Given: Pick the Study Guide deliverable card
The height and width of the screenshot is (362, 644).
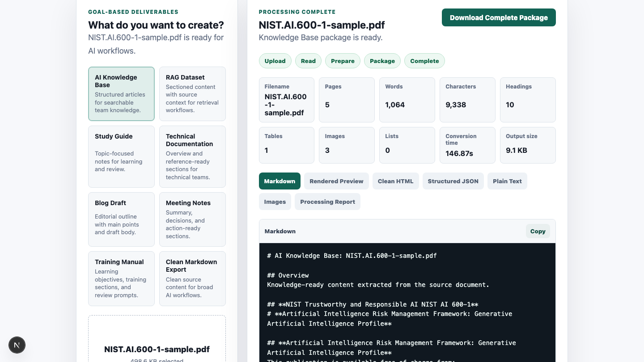Looking at the screenshot, I should pyautogui.click(x=121, y=156).
